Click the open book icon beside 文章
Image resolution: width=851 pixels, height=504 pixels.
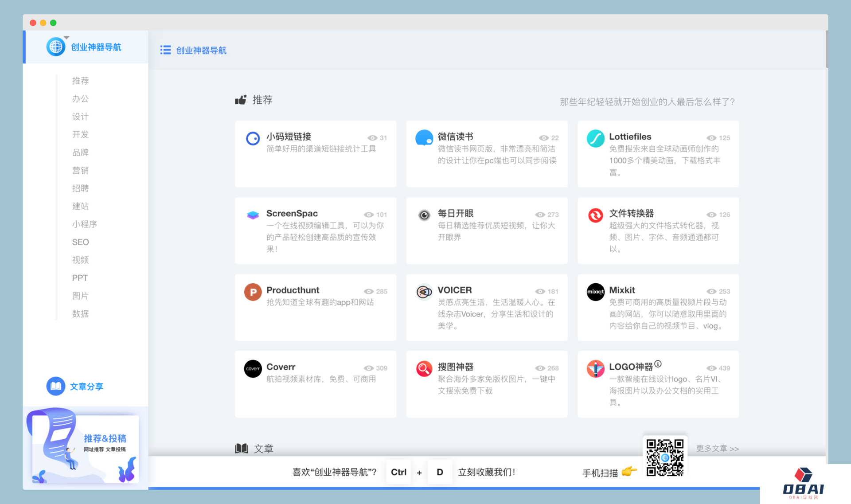coord(242,448)
